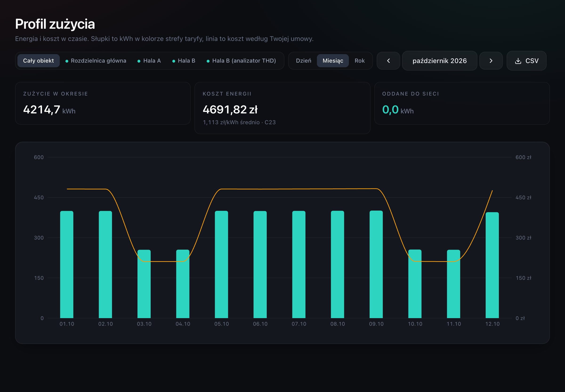Click the 1,113 zł/kWh średnio · C23 text
Image resolution: width=565 pixels, height=392 pixels.
click(x=239, y=122)
